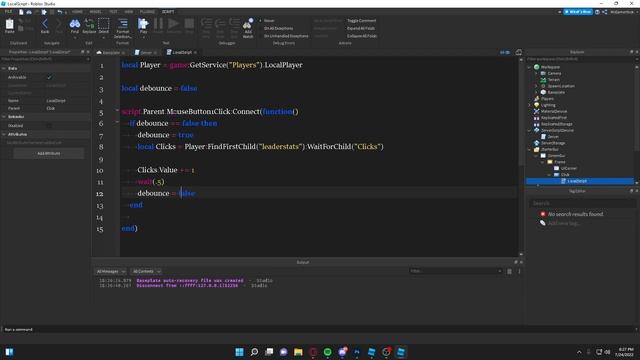Open the All Messages dropdown in Output
The image size is (640, 360).
click(x=111, y=271)
